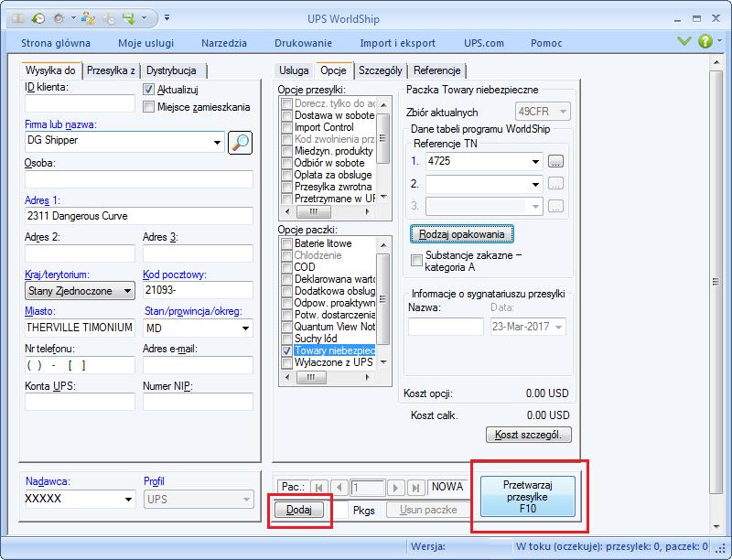Open Drukowanie menu
732x560 pixels.
[x=303, y=43]
